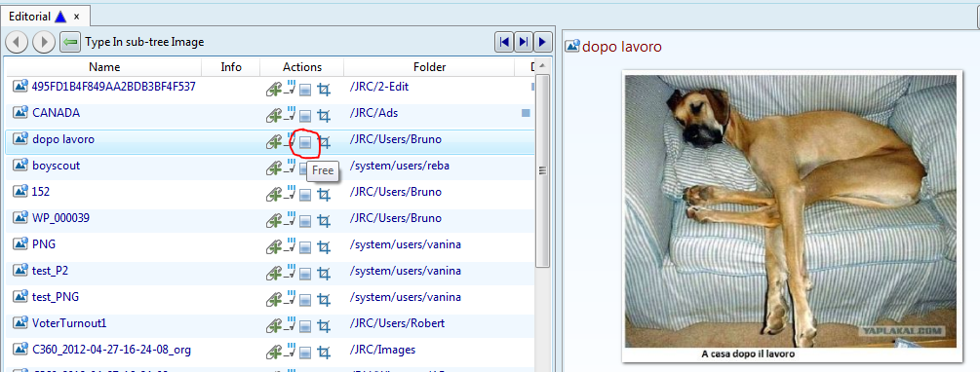
Task: Click checklist action icon for WP_000039 row
Action: 290,219
